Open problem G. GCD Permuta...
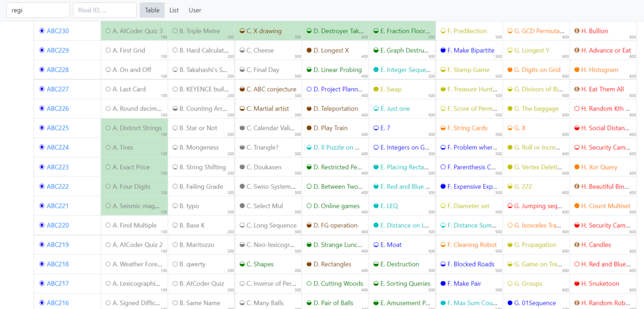 tap(539, 31)
